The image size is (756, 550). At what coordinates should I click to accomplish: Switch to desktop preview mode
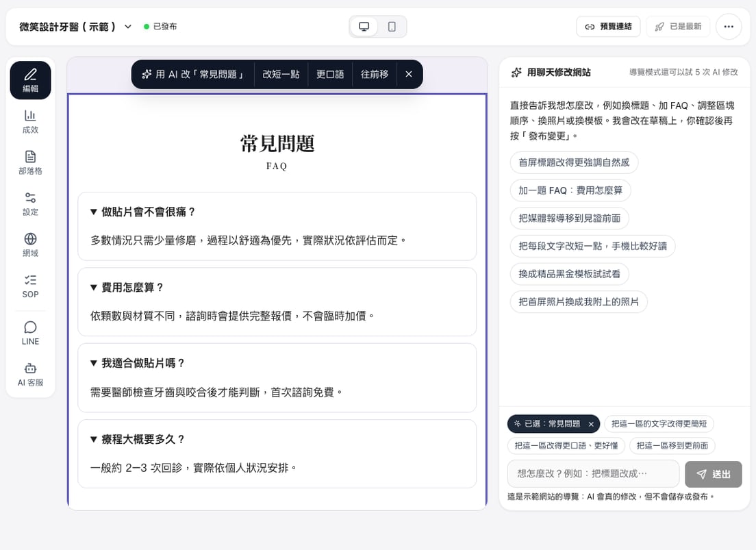364,27
